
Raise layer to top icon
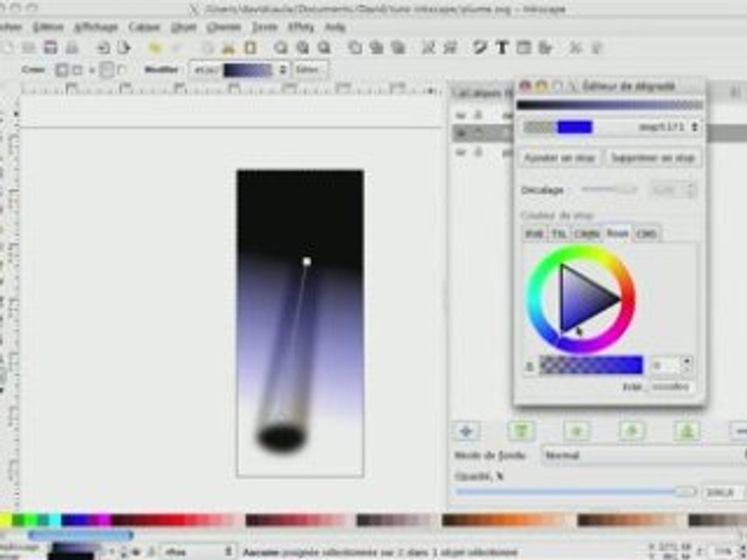(x=521, y=432)
